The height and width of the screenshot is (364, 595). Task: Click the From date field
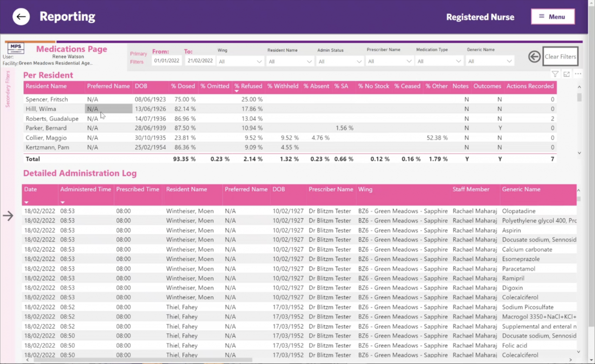click(167, 61)
